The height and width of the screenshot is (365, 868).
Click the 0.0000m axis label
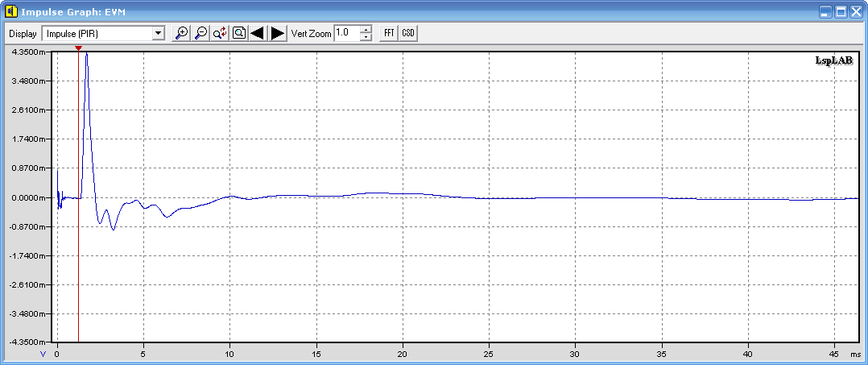(x=28, y=197)
